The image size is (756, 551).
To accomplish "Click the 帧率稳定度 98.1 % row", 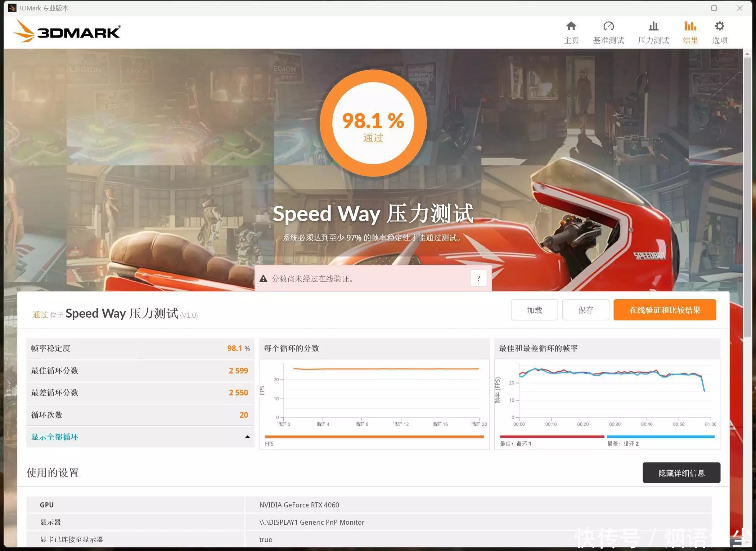I will click(x=140, y=348).
